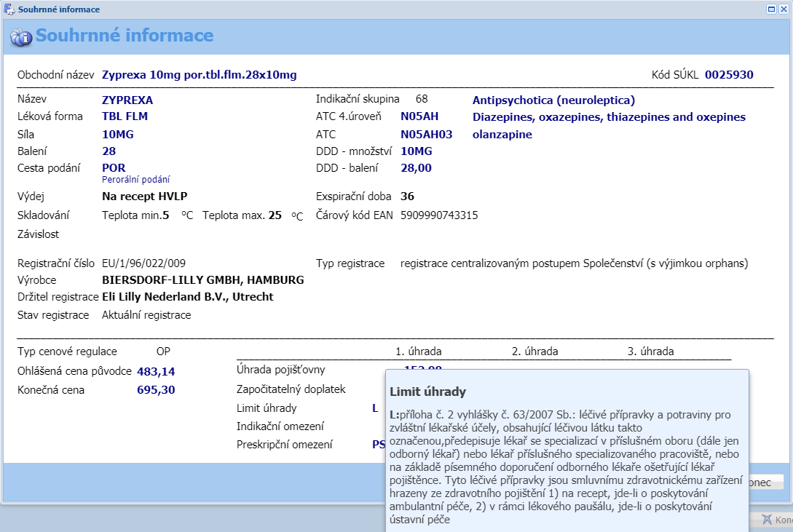Click the substance name olanzapine
This screenshot has width=793, height=532.
pos(502,135)
